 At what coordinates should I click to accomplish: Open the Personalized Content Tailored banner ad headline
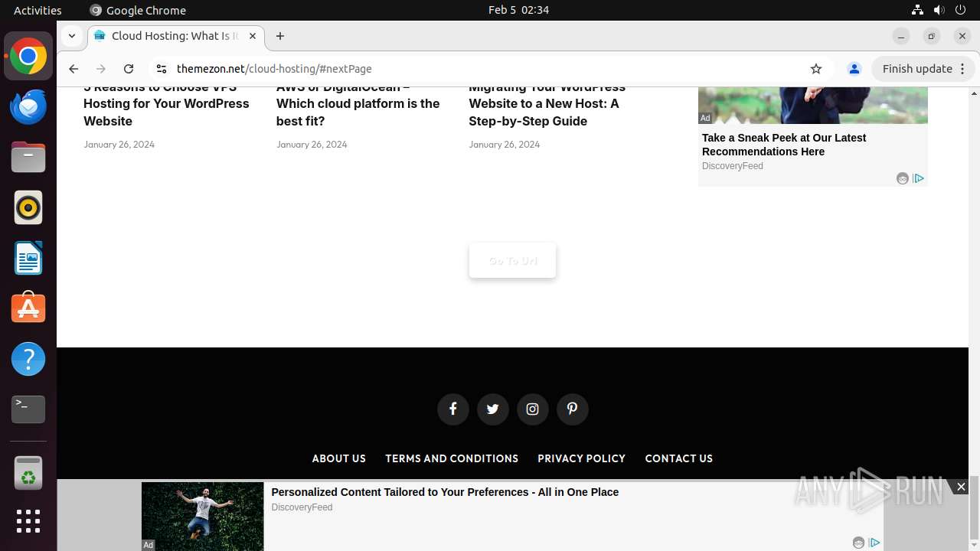point(445,492)
